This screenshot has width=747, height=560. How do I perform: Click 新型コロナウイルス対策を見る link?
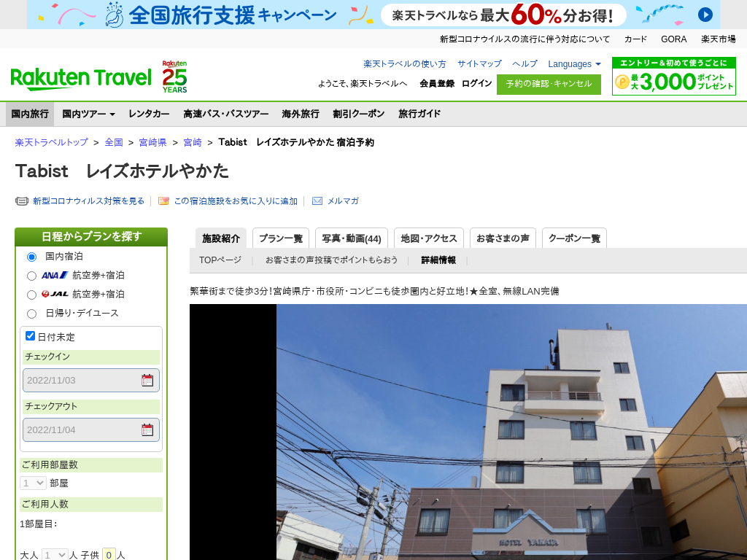pos(88,201)
